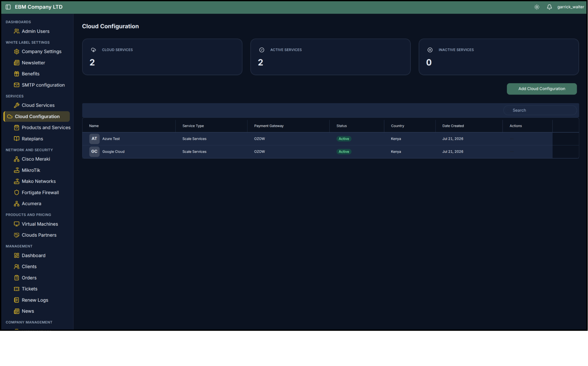Image resolution: width=588 pixels, height=366 pixels.
Task: Click the Clouds Partners handshake icon
Action: tap(17, 235)
